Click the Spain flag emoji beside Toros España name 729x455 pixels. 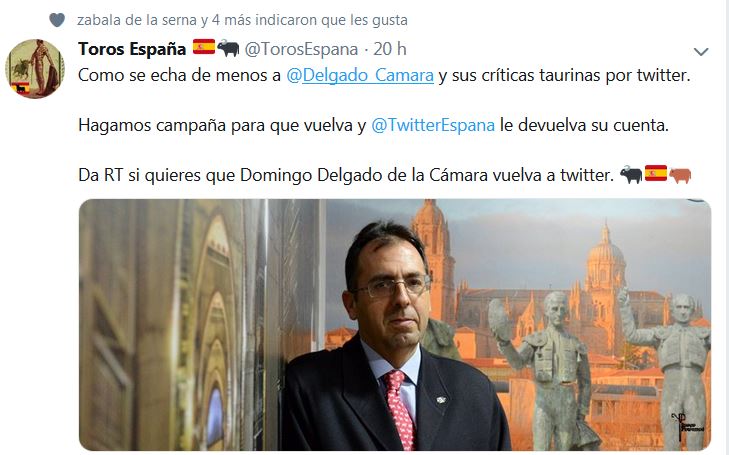click(x=204, y=47)
